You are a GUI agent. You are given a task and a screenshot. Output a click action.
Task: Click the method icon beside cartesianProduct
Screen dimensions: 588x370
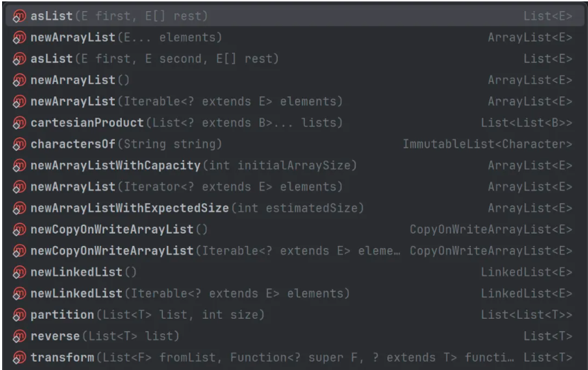pyautogui.click(x=19, y=123)
